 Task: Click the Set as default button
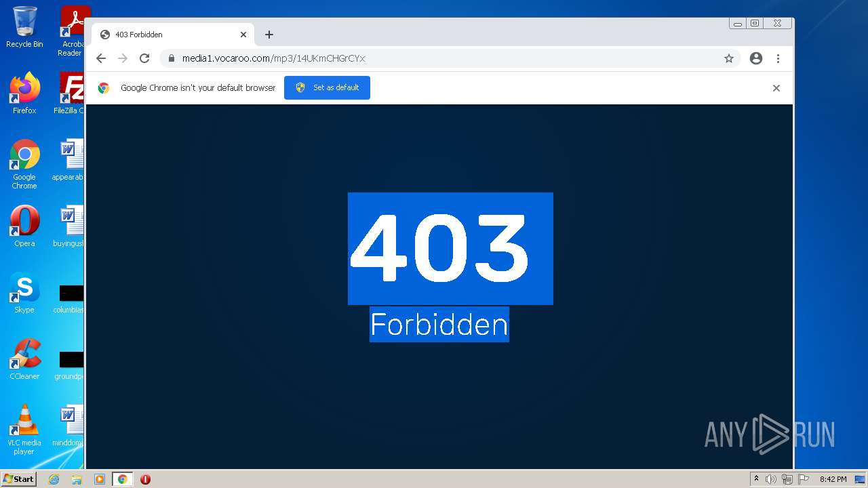pyautogui.click(x=327, y=87)
